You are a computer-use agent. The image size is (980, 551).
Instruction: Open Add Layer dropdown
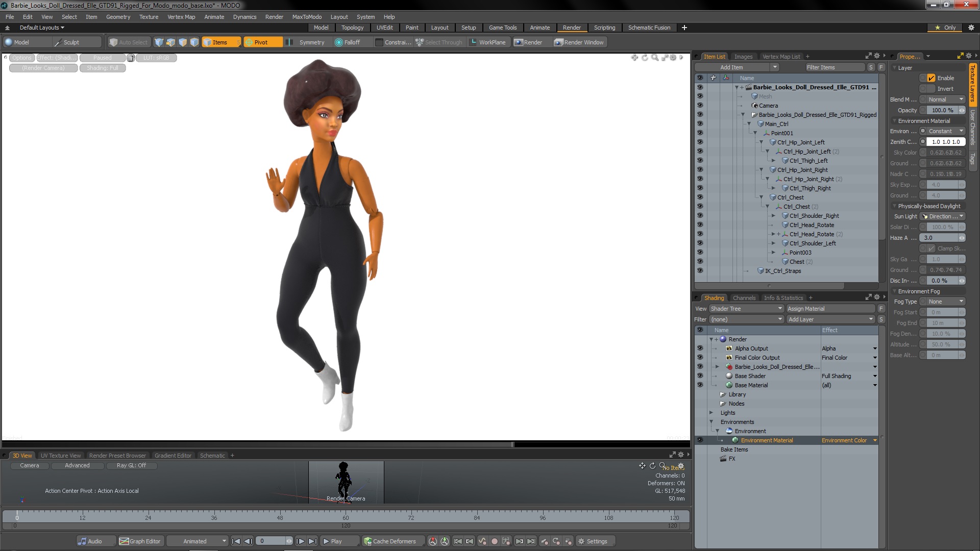pos(830,319)
